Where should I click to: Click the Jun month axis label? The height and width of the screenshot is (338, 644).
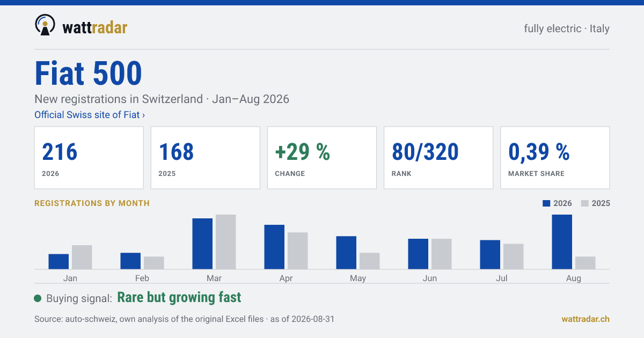(430, 278)
